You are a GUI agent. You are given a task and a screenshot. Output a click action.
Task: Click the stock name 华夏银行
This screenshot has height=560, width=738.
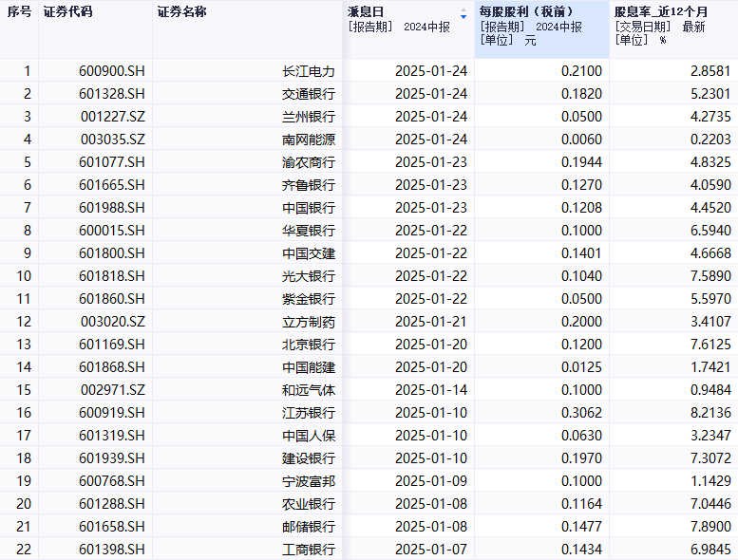click(x=309, y=231)
